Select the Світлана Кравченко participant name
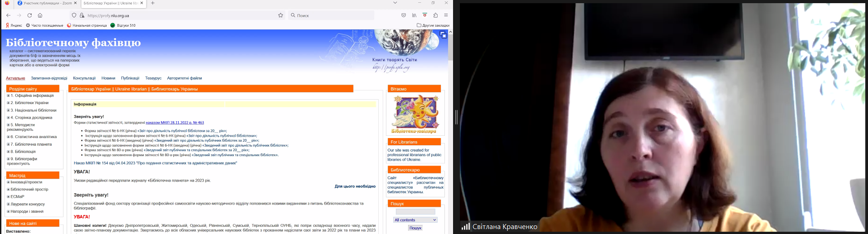The width and height of the screenshot is (868, 234). [505, 226]
